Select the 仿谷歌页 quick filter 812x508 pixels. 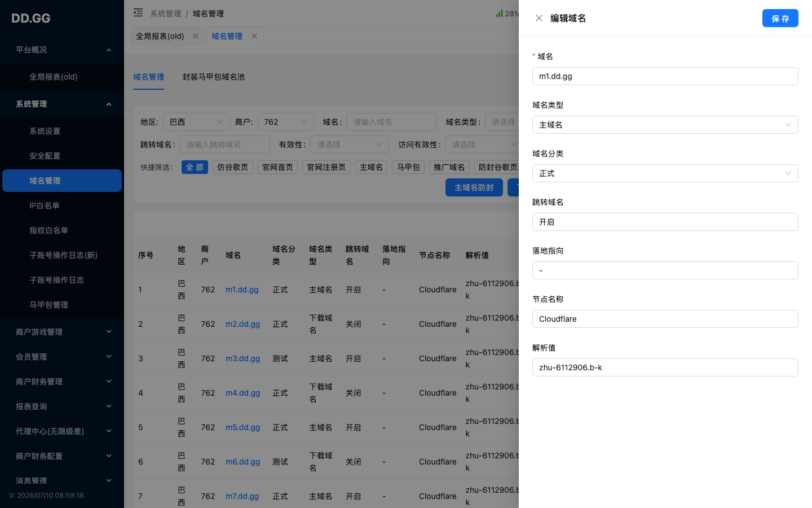[x=233, y=167]
